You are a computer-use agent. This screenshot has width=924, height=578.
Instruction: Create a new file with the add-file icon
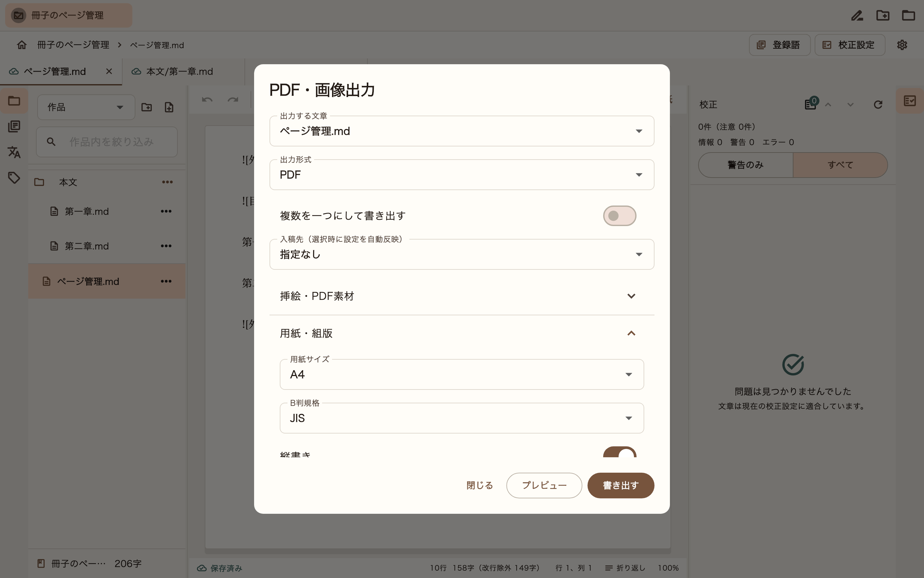pos(169,108)
